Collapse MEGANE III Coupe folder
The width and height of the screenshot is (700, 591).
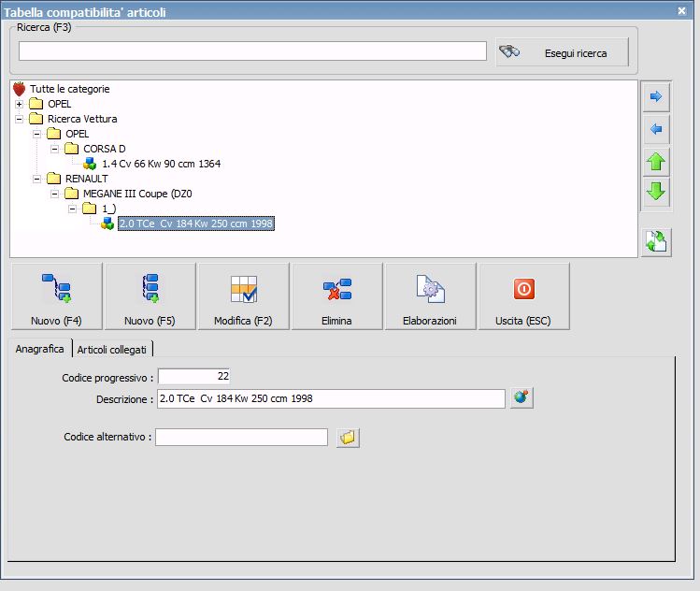[55, 194]
